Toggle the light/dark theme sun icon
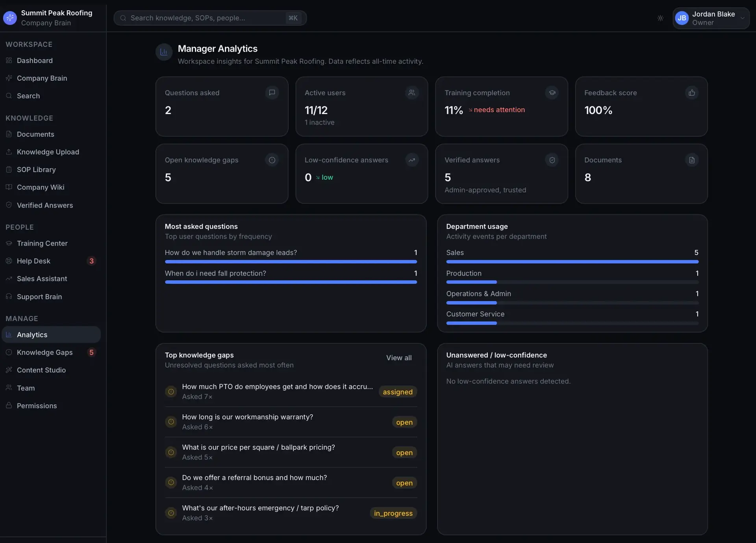This screenshot has width=756, height=543. click(660, 18)
